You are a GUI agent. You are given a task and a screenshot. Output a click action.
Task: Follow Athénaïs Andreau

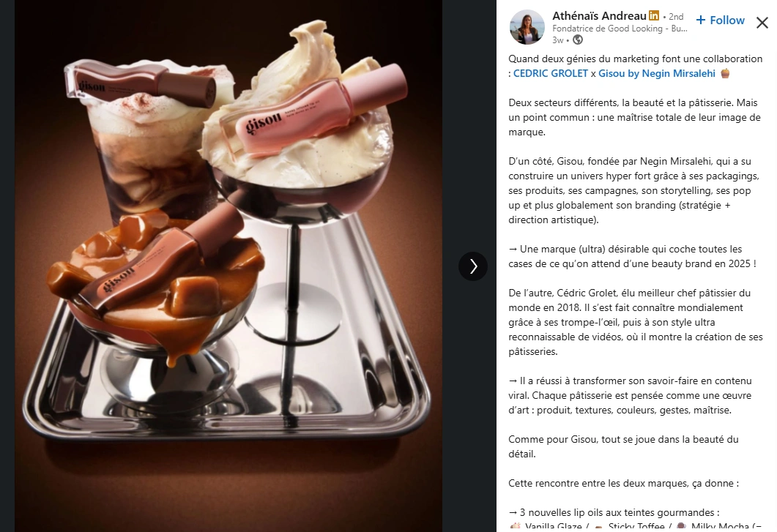point(721,20)
